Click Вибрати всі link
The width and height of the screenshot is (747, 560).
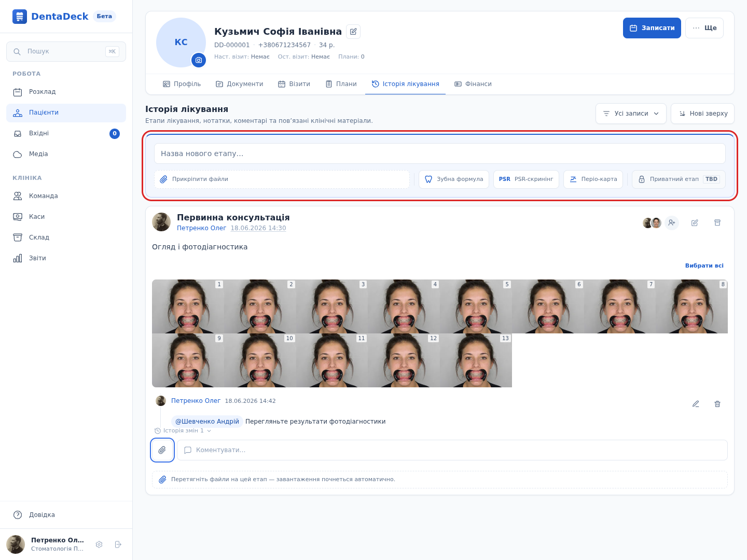point(704,265)
